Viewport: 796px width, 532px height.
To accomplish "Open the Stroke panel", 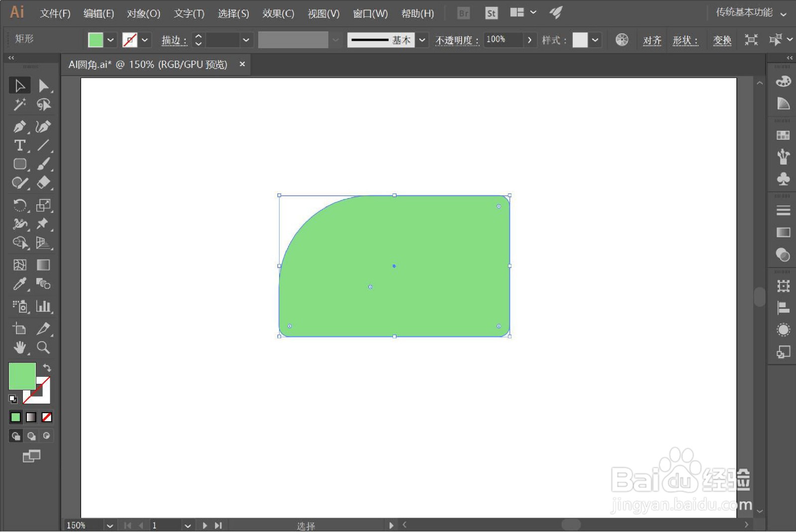I will point(783,210).
